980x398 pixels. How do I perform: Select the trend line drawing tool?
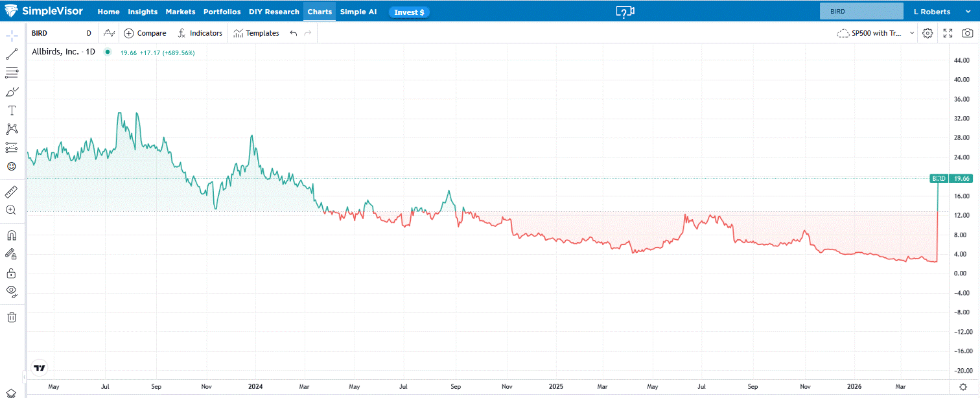pyautogui.click(x=12, y=54)
